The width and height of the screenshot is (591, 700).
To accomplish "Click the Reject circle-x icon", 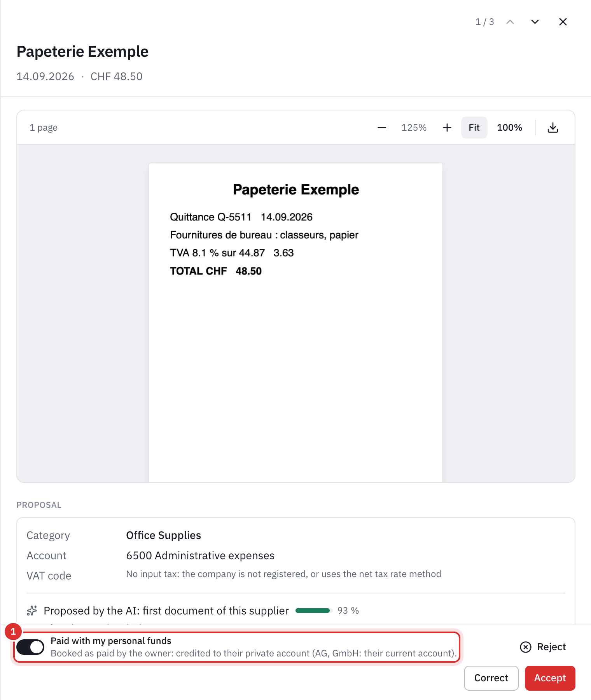I will pyautogui.click(x=525, y=647).
